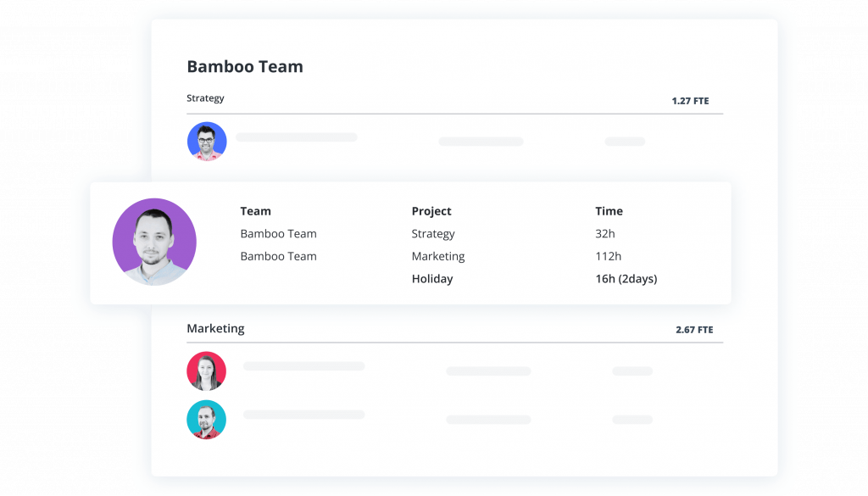Image resolution: width=868 pixels, height=496 pixels.
Task: Collapse the Marketing section
Action: [x=215, y=328]
